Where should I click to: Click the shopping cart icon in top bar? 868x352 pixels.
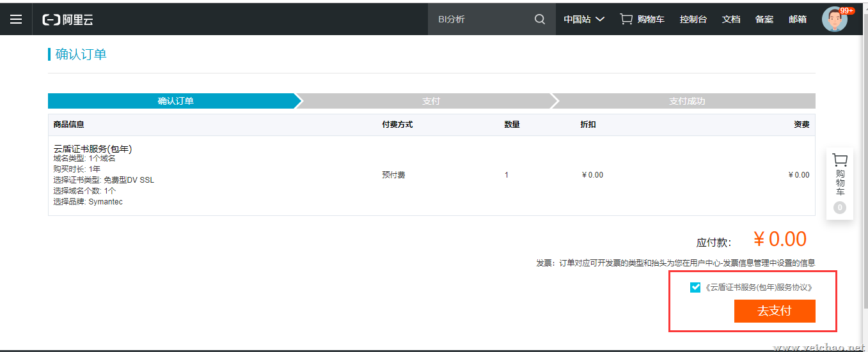[x=626, y=19]
